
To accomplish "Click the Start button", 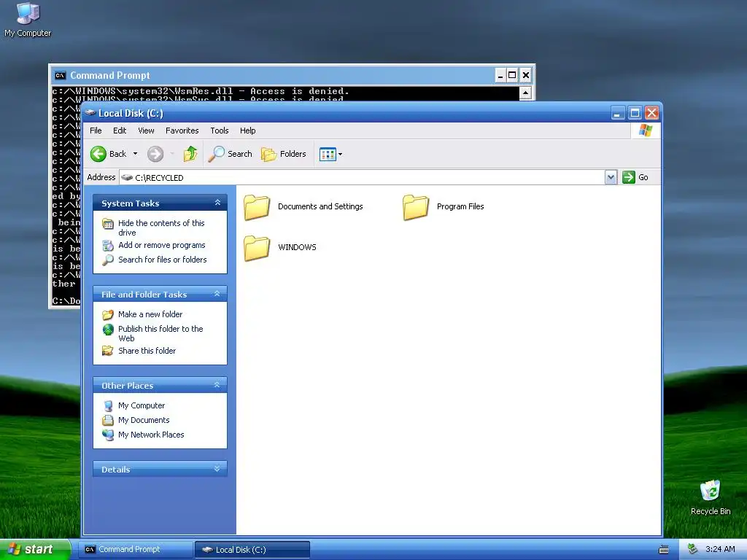I will 35,549.
